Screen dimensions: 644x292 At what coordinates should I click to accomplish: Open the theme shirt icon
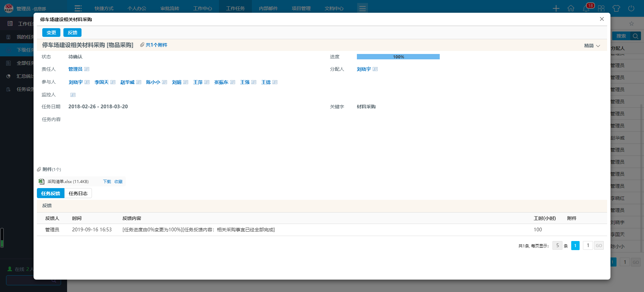pos(616,8)
